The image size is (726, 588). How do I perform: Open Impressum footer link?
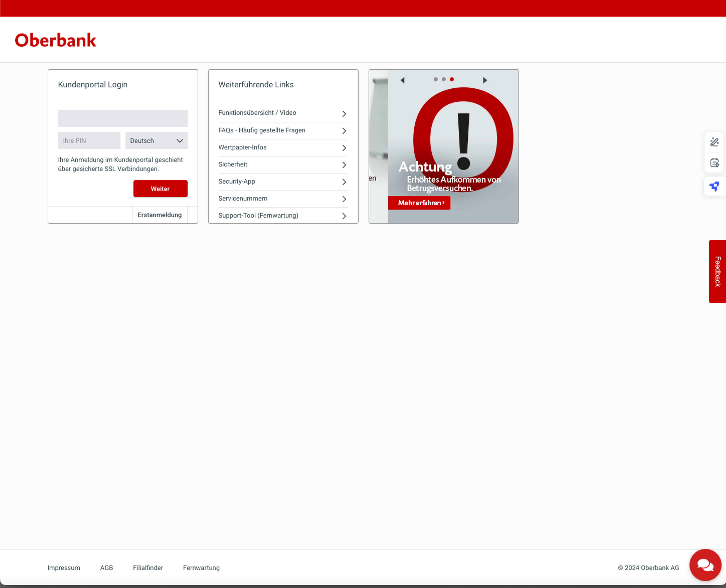click(x=64, y=568)
